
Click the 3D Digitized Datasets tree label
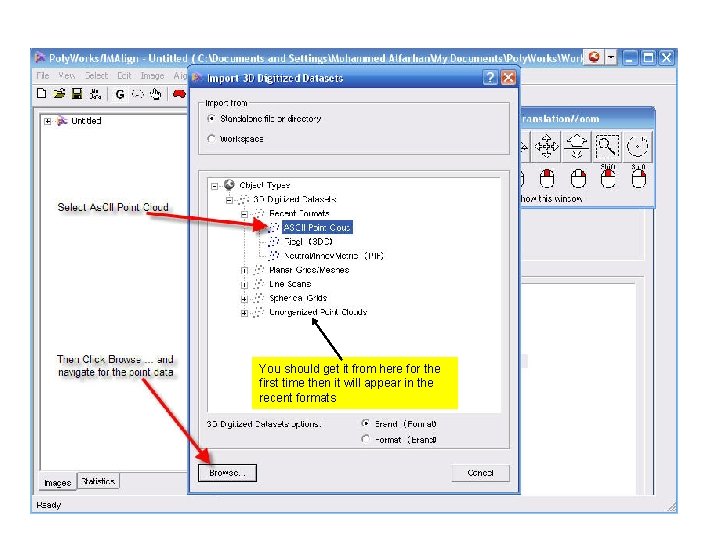[x=295, y=199]
